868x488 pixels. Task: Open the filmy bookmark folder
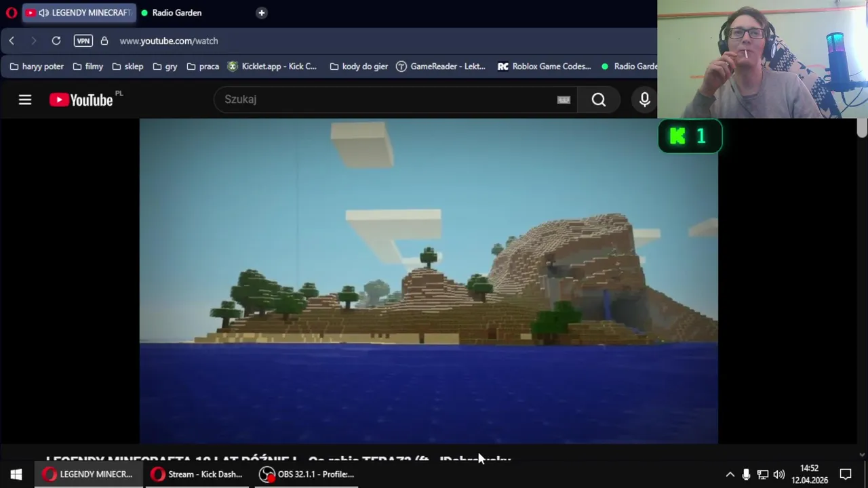87,66
